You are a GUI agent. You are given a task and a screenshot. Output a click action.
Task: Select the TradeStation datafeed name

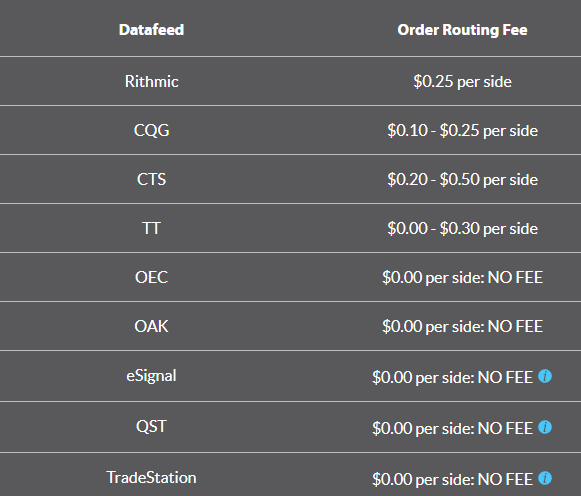tap(151, 477)
